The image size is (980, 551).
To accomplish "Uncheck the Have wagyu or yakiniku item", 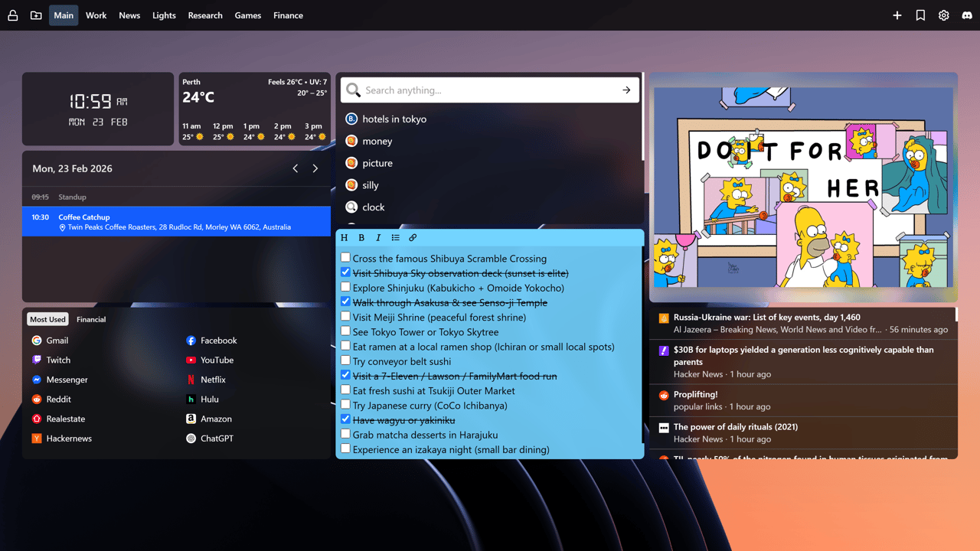I will (345, 419).
